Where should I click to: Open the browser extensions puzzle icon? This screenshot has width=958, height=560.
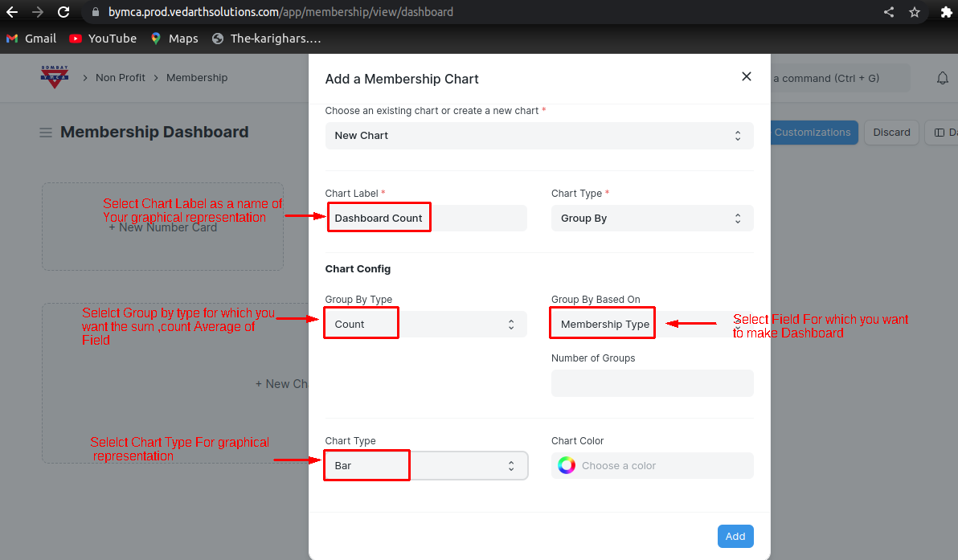946,12
